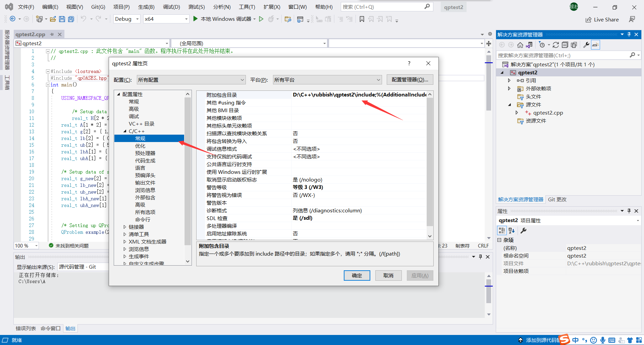Click the Sogou input method S icon
Screen dimensions: 644x345
[565, 339]
